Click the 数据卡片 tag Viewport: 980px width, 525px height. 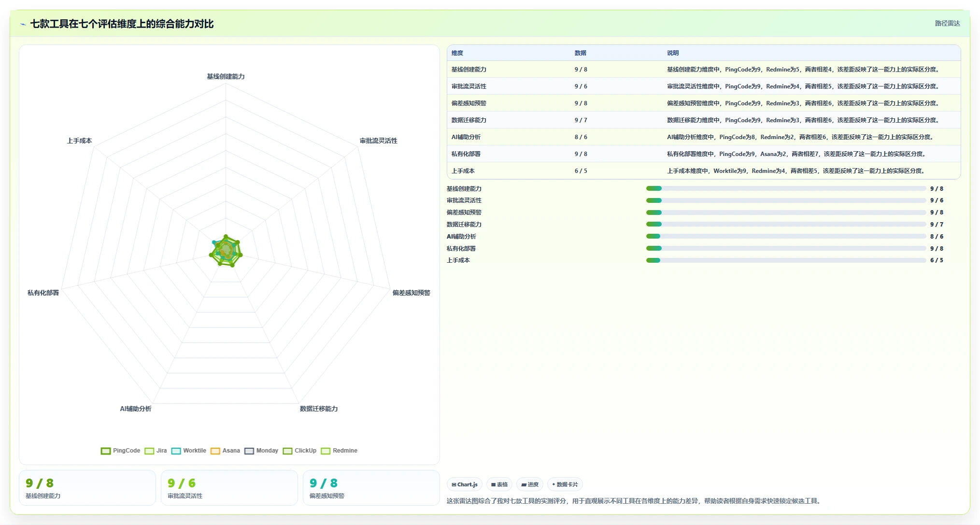(565, 484)
